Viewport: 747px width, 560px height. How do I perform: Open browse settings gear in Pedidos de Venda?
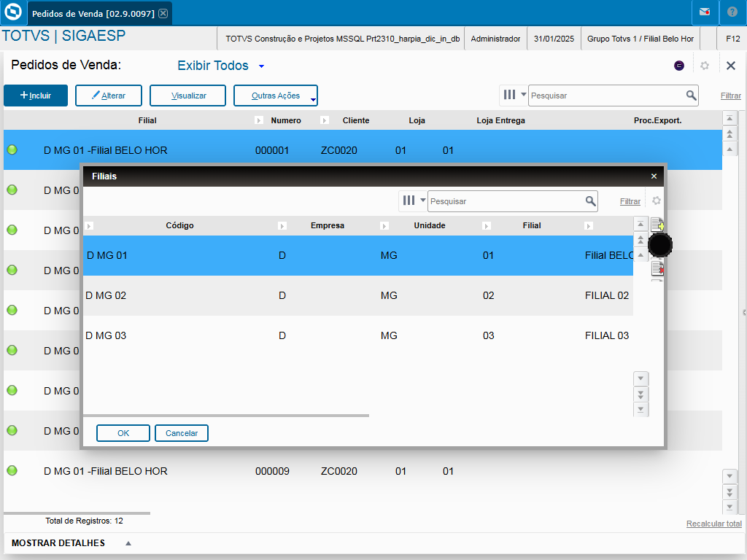click(705, 66)
